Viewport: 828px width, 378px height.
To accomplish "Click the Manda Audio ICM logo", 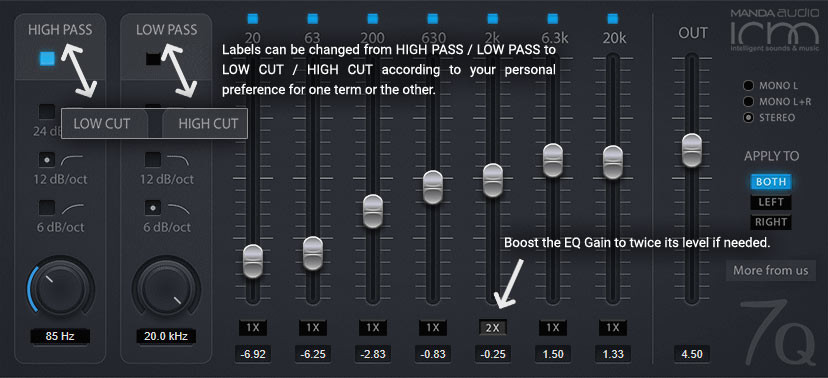I will pyautogui.click(x=774, y=31).
